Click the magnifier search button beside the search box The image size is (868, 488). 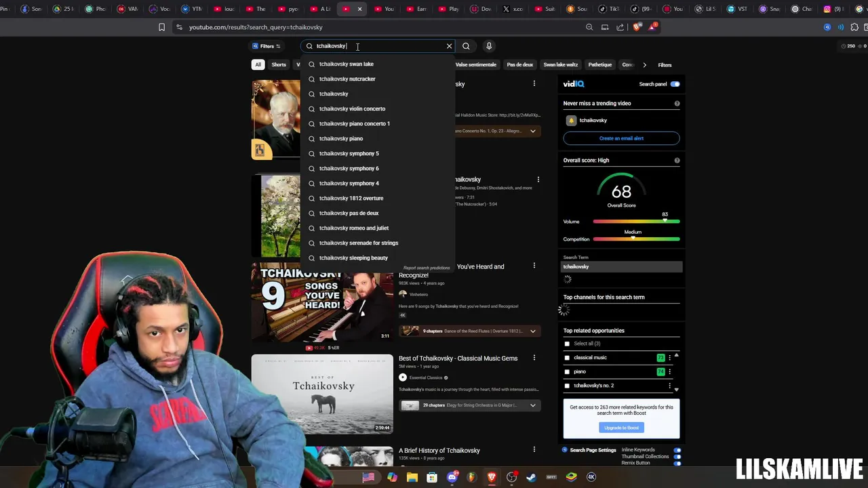(466, 46)
